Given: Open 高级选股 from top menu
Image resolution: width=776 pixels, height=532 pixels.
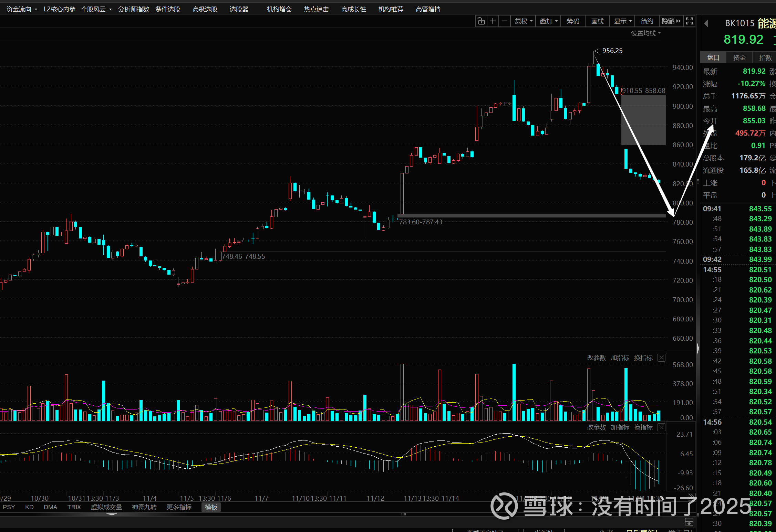Looking at the screenshot, I should point(205,9).
